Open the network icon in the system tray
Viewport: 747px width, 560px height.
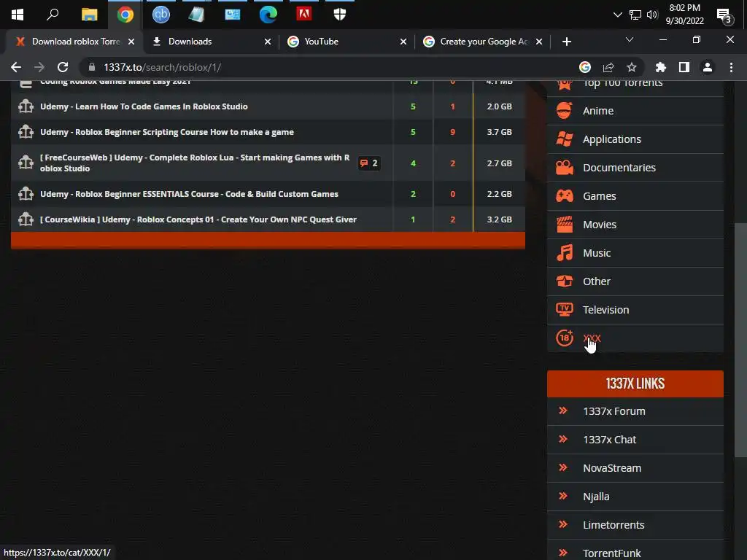coord(635,15)
